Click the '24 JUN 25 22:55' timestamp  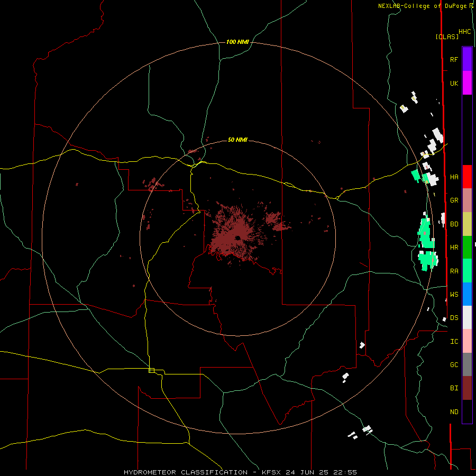(321, 472)
